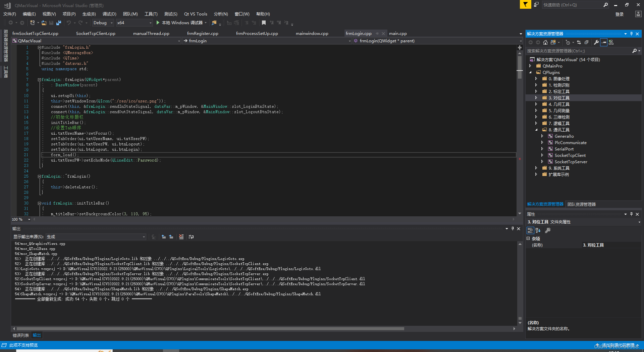Click 添加到源代码管理 in status bar

618,345
